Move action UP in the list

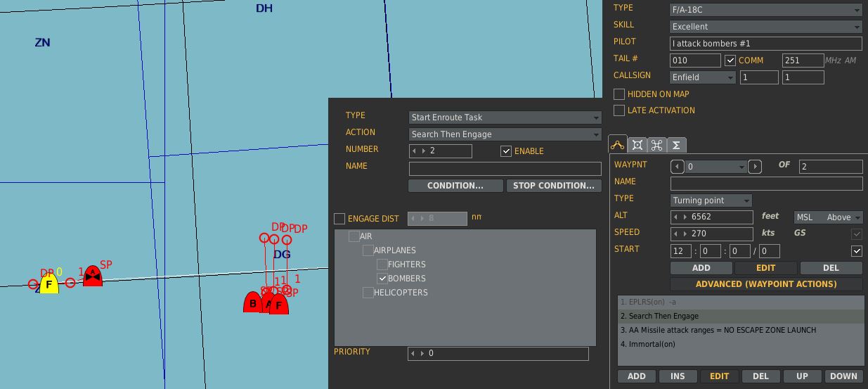[802, 376]
